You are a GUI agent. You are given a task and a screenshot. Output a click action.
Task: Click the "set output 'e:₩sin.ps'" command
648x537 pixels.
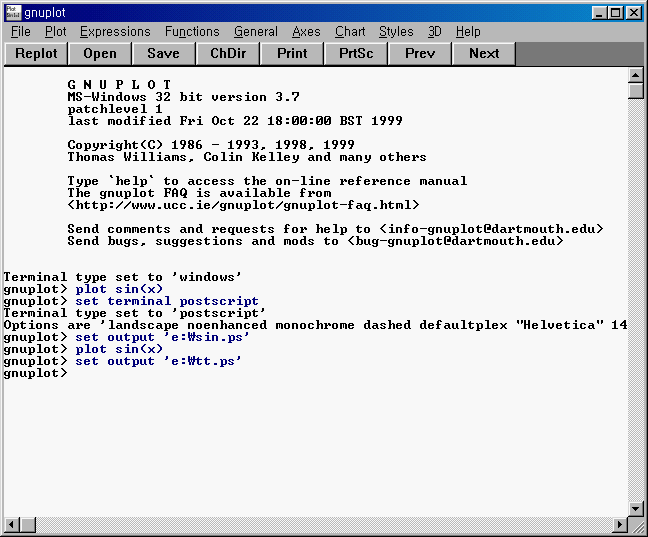coord(162,337)
